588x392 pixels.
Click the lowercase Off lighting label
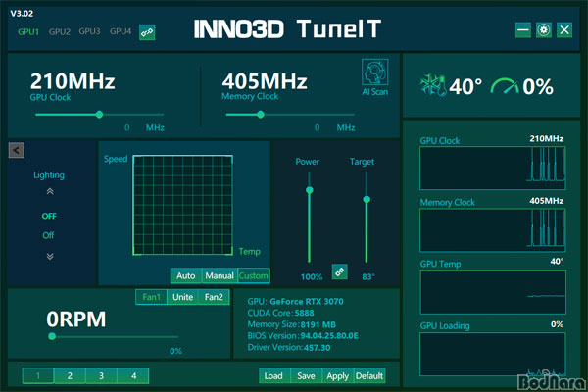pos(48,235)
